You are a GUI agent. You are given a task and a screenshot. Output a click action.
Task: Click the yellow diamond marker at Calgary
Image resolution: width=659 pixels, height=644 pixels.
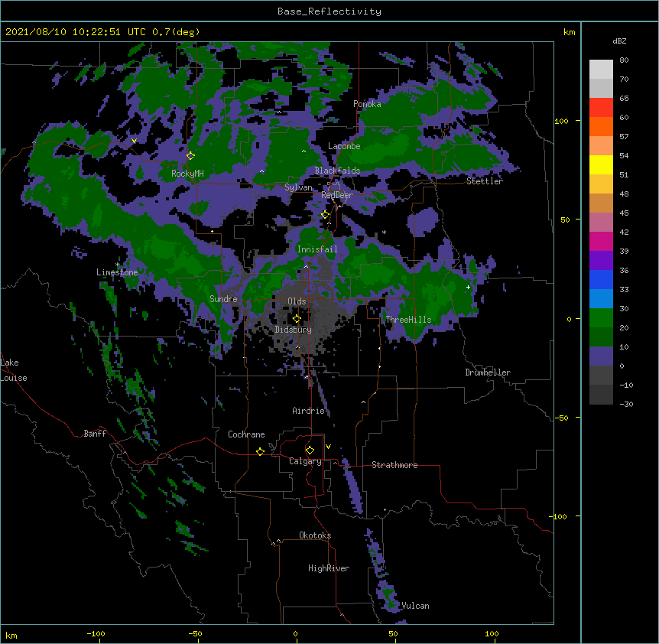tap(310, 450)
